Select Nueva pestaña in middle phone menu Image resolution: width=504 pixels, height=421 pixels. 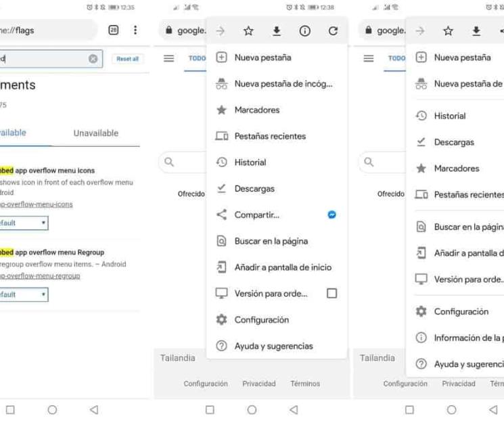[277, 58]
